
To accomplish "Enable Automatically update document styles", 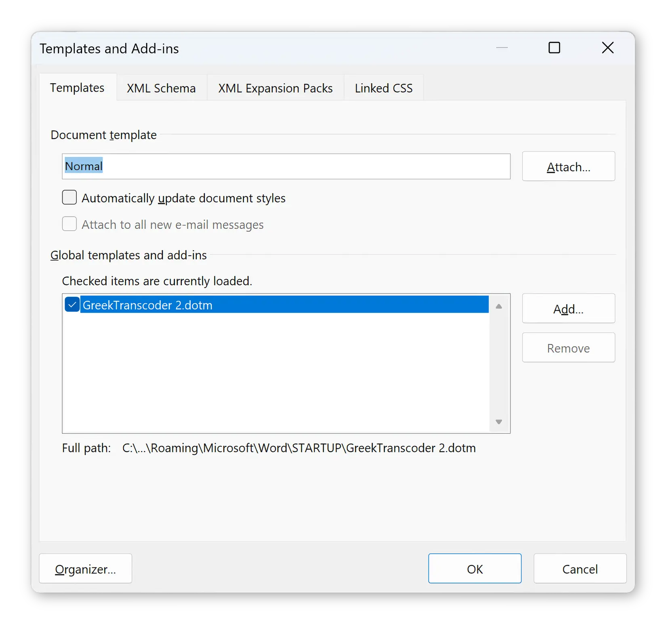I will [69, 197].
